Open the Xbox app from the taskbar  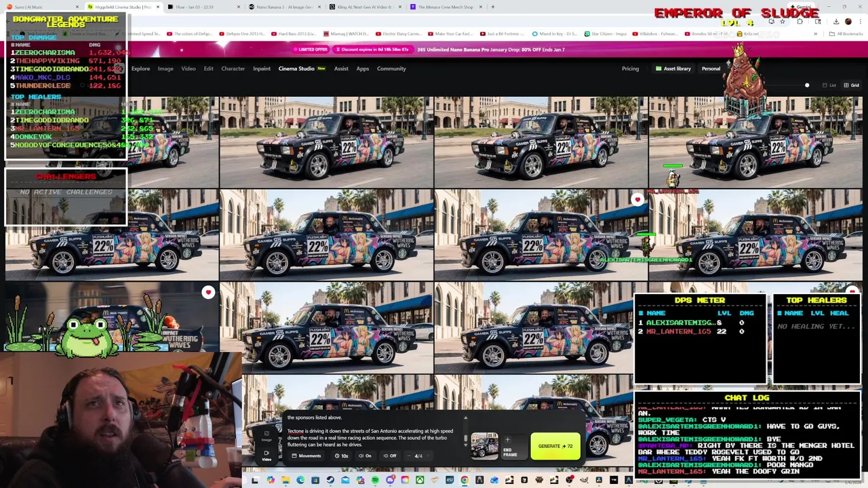coord(420,481)
